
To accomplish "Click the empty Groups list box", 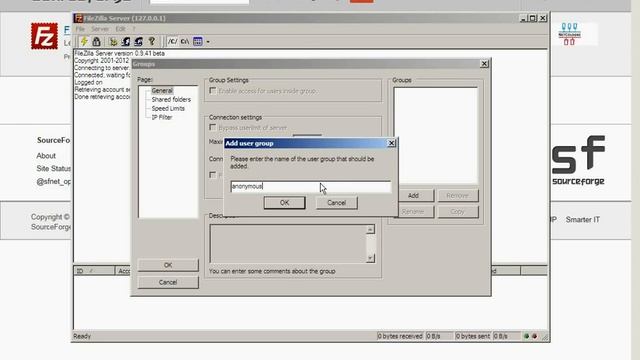I will click(436, 135).
